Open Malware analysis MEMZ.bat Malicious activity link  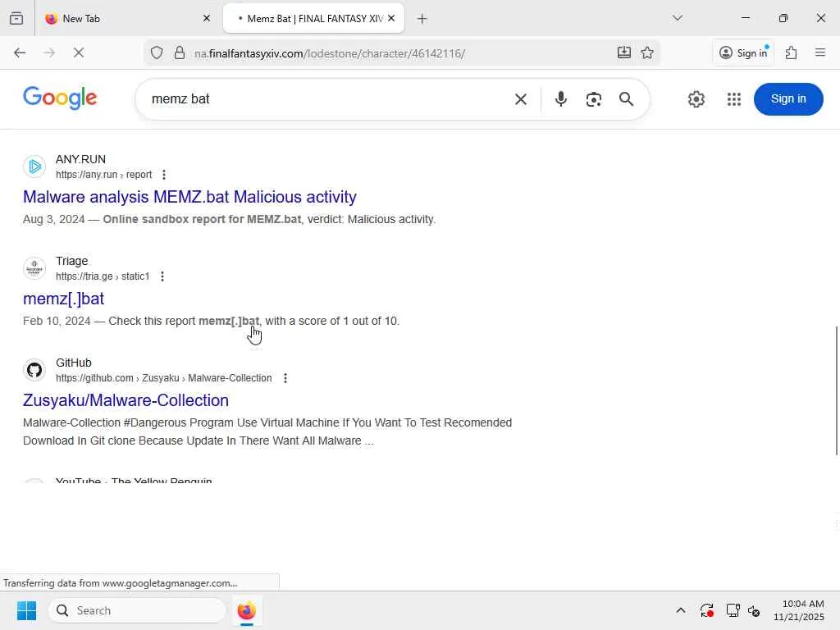tap(189, 197)
